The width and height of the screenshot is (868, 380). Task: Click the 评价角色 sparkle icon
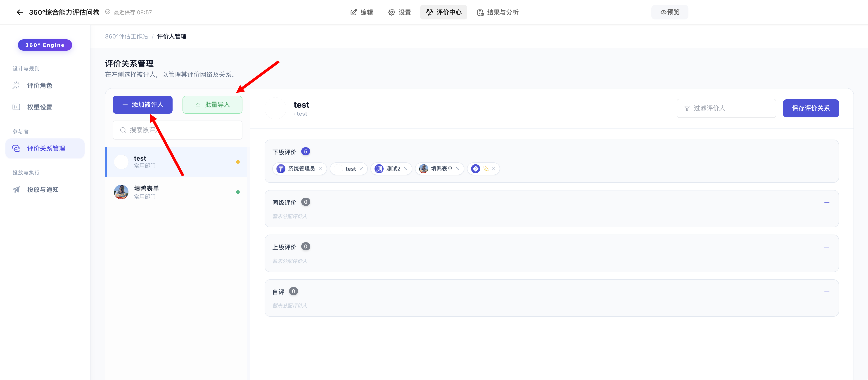[16, 85]
